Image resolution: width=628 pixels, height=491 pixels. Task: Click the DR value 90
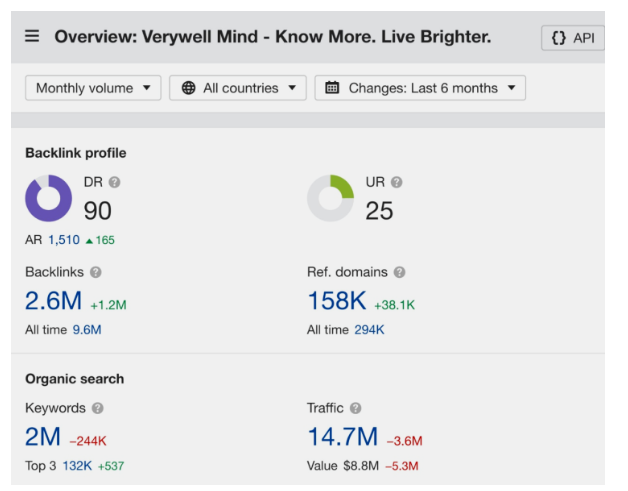tap(98, 211)
